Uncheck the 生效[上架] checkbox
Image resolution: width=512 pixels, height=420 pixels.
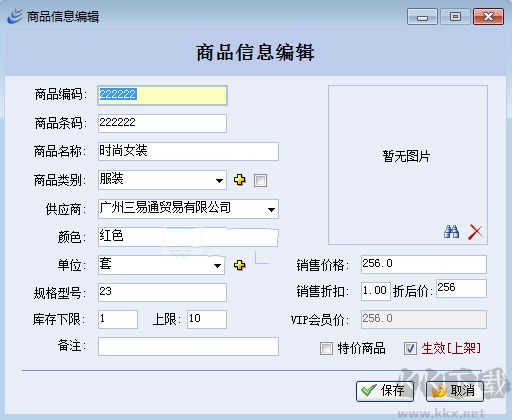point(410,349)
